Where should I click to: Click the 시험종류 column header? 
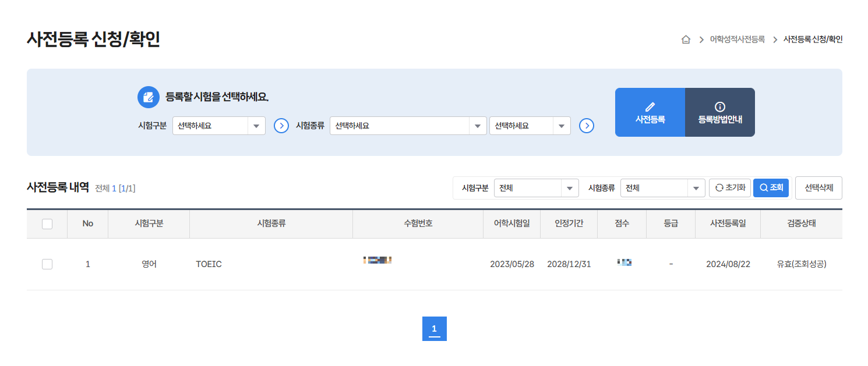point(271,223)
